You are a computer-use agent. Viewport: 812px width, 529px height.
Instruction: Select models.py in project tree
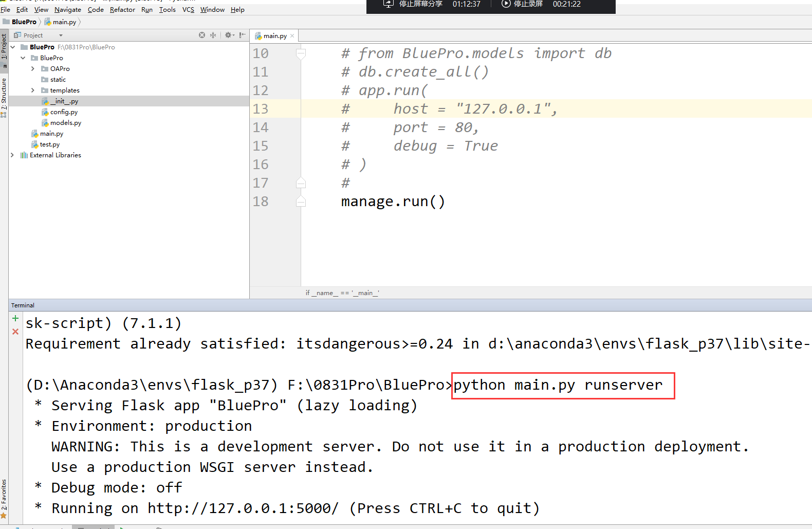[x=62, y=123]
